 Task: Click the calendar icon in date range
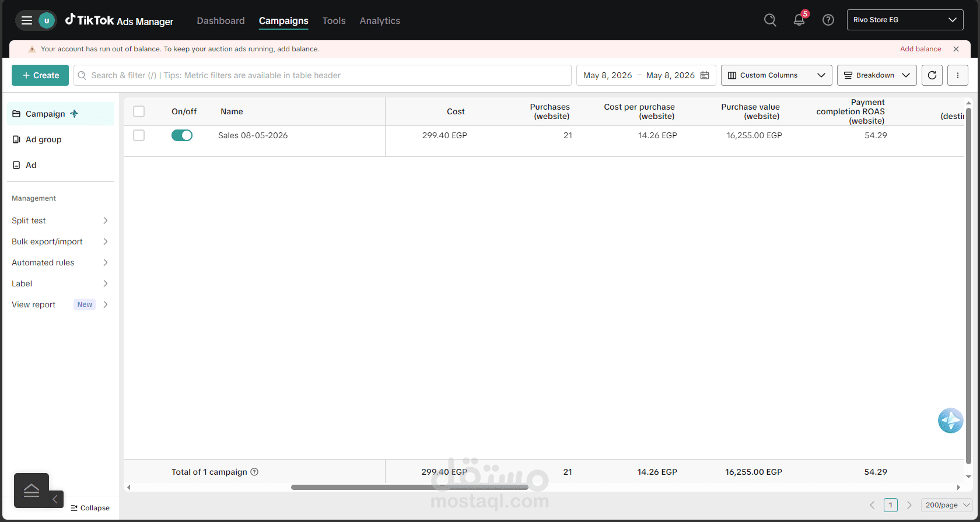point(705,75)
